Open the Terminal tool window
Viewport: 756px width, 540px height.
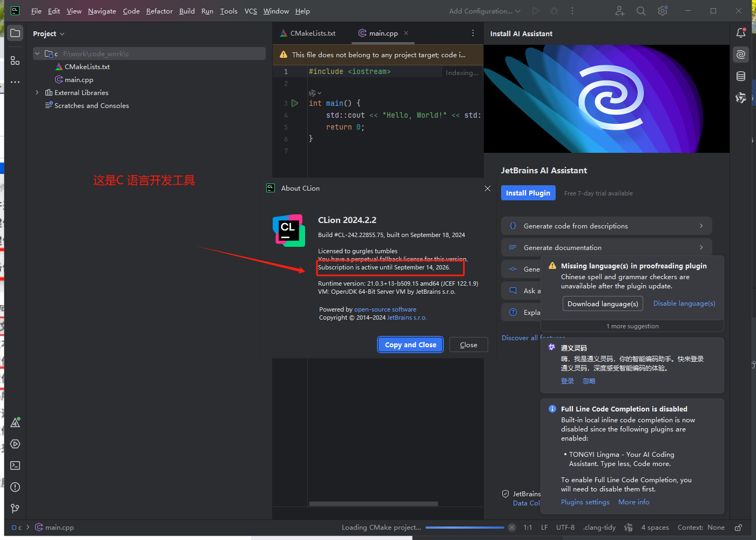point(15,465)
